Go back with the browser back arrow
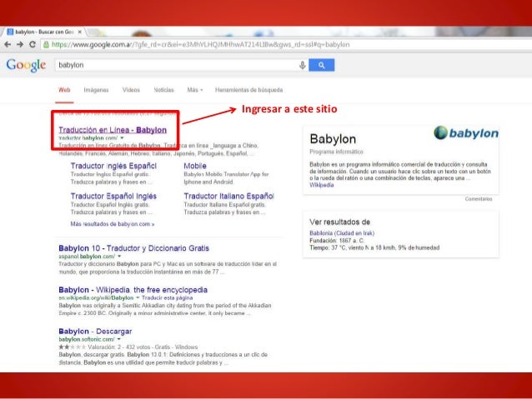532x399 pixels. point(8,44)
